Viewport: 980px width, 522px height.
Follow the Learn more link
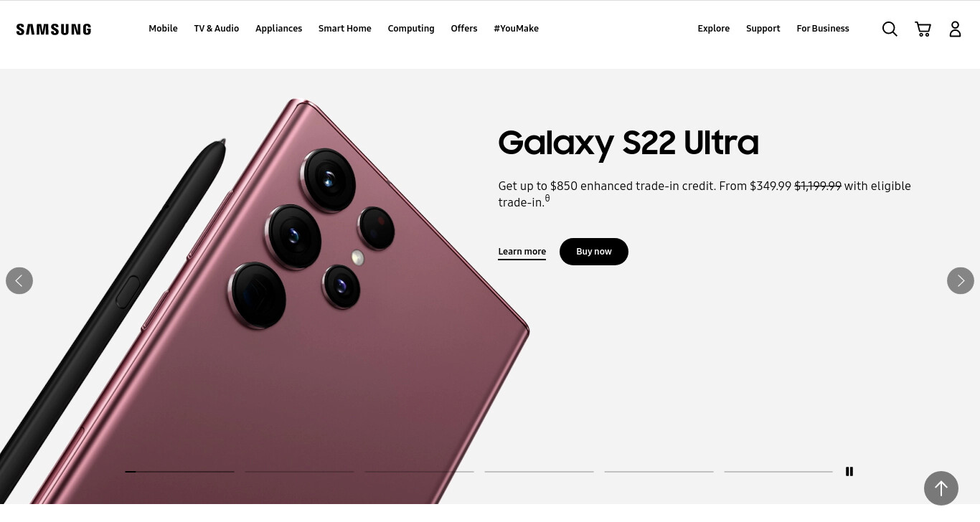point(522,252)
